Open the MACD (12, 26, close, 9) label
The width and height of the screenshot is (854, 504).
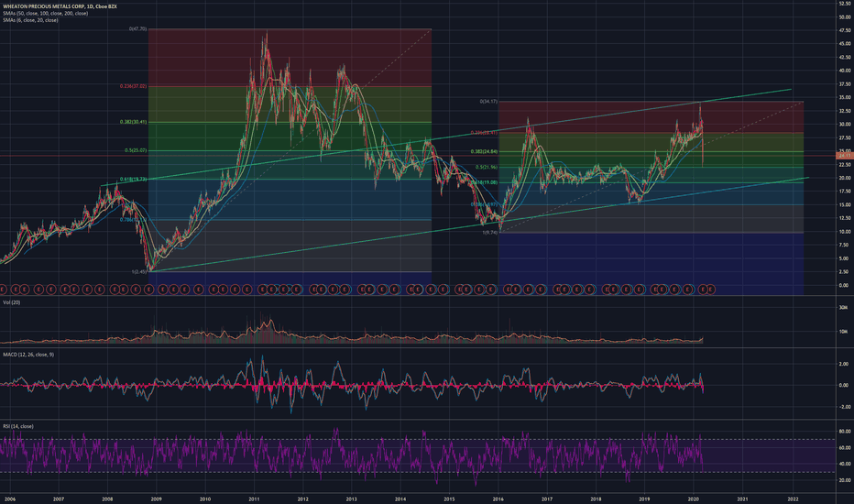28,355
